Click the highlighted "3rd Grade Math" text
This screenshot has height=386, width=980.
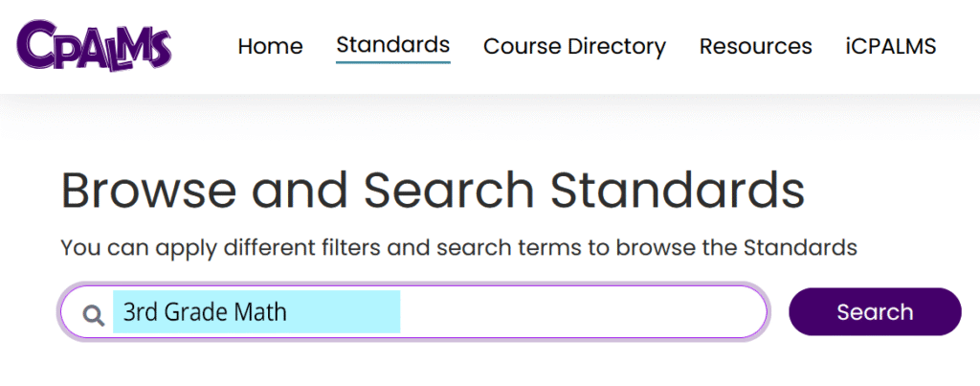pyautogui.click(x=205, y=312)
